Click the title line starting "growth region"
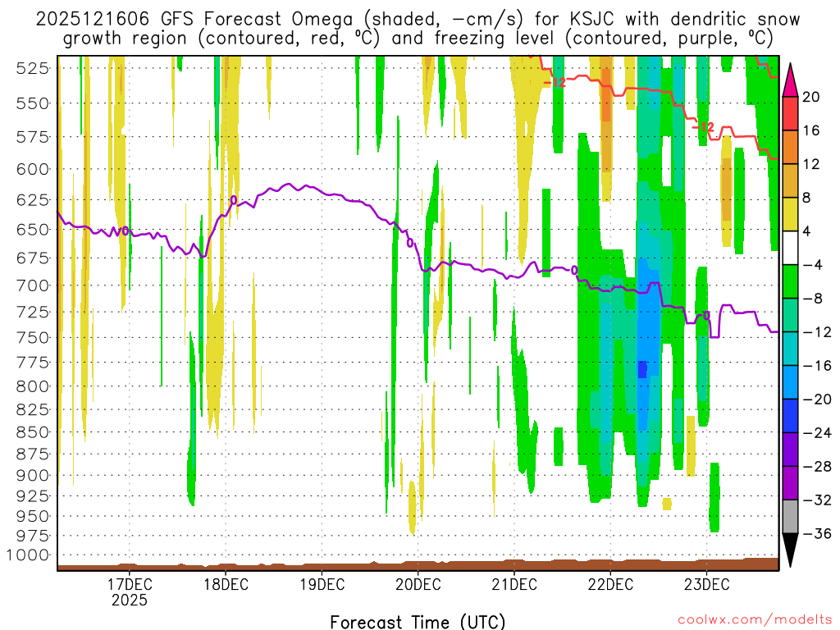The height and width of the screenshot is (630, 840). point(418,39)
